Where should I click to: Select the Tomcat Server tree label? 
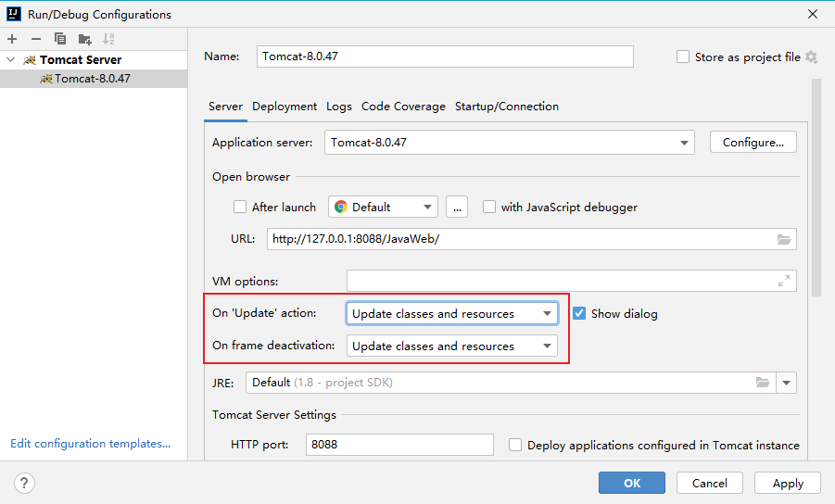[x=81, y=59]
